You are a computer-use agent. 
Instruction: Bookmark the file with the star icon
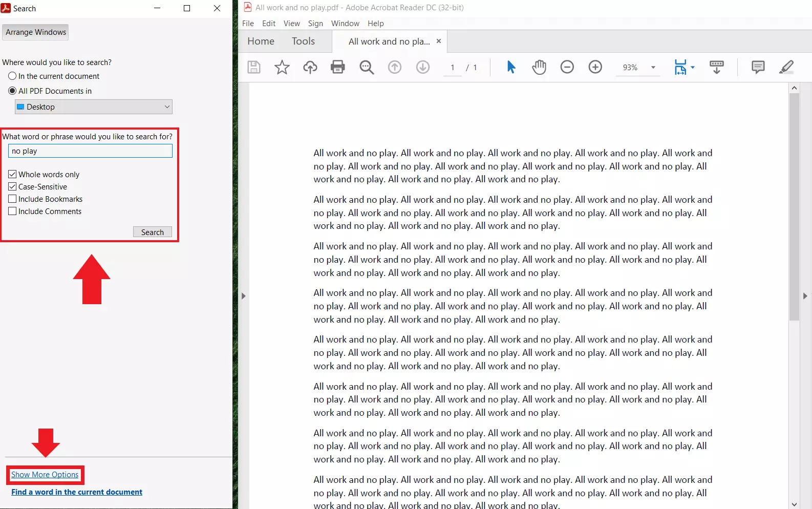(x=282, y=67)
